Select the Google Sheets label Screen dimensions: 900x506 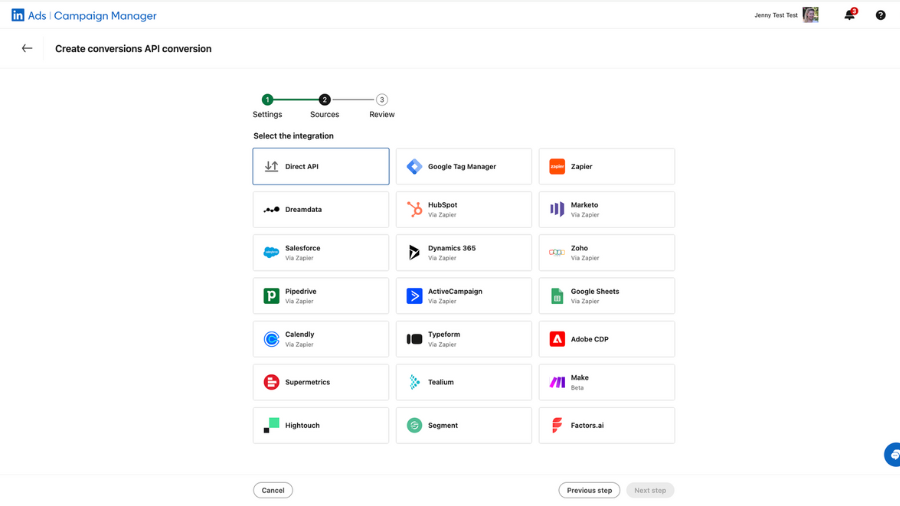point(595,291)
